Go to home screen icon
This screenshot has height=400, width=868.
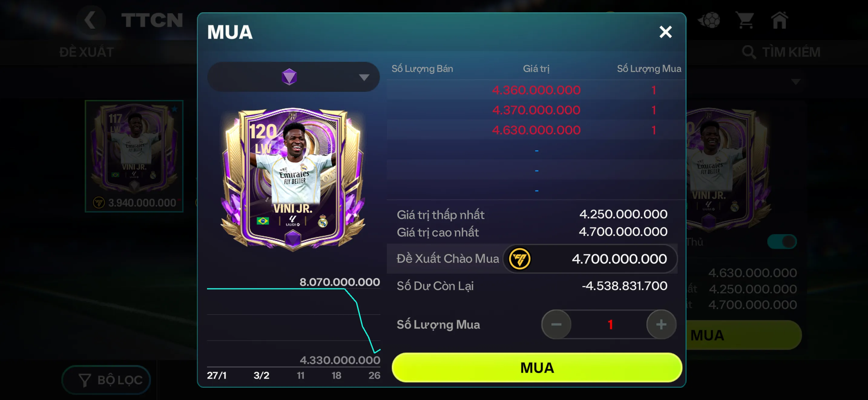click(779, 20)
